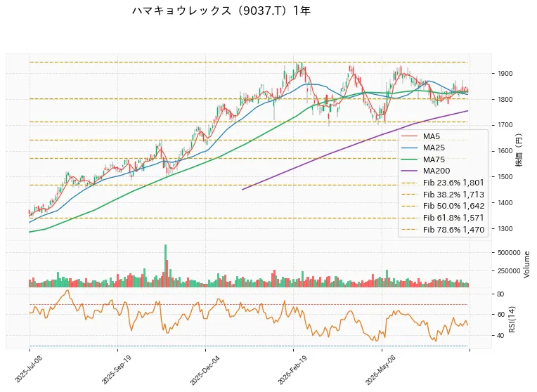Viewport: 537px width, 392px height.
Task: Click the RSI 80 axis tick
Action: coord(500,294)
